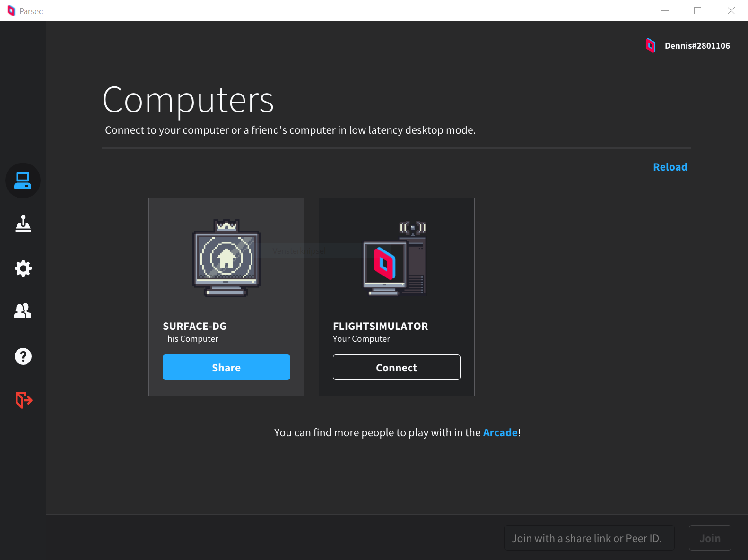Click the Dennis#2801106 username

(697, 46)
